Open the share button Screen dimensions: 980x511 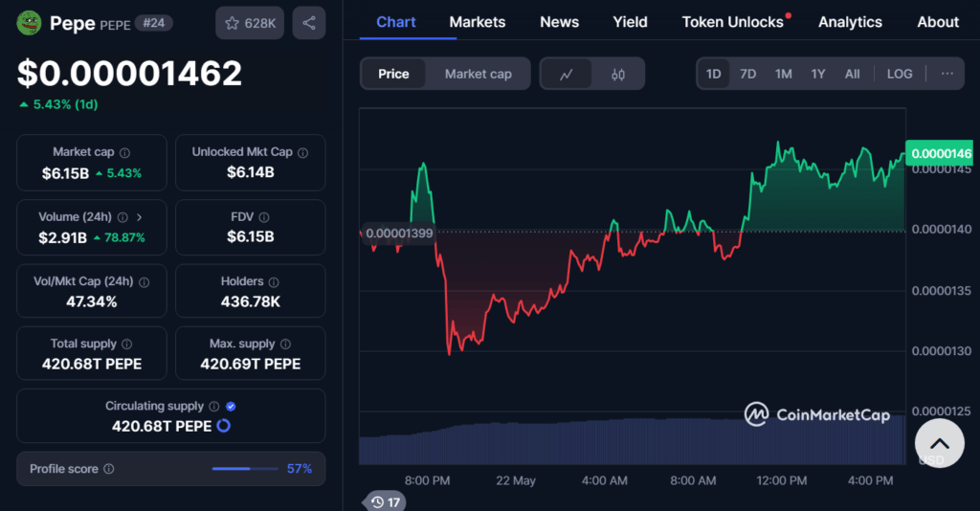pyautogui.click(x=309, y=23)
